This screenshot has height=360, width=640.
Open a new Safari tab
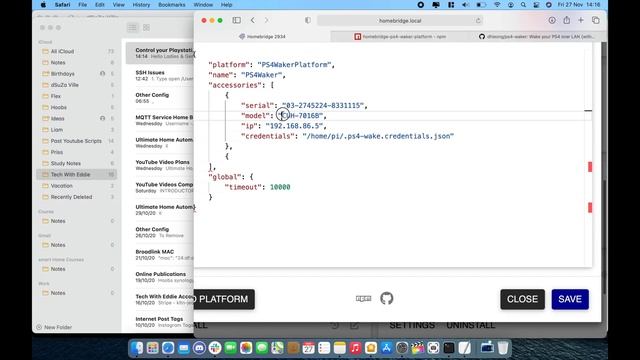(580, 20)
